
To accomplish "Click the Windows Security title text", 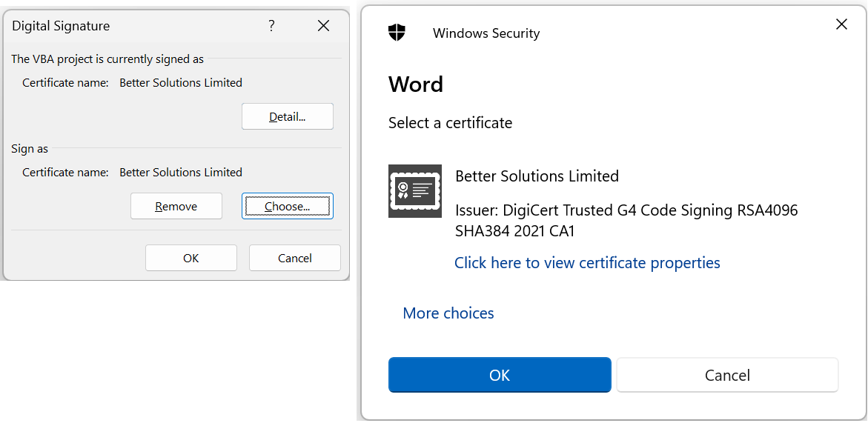I will coord(486,33).
